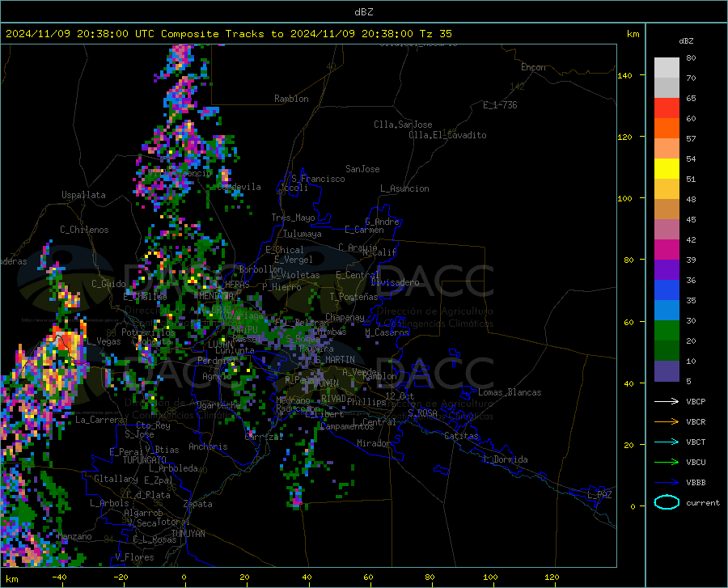Click the Ugarteche label
Image resolution: width=728 pixels, height=588 pixels.
[x=218, y=405]
